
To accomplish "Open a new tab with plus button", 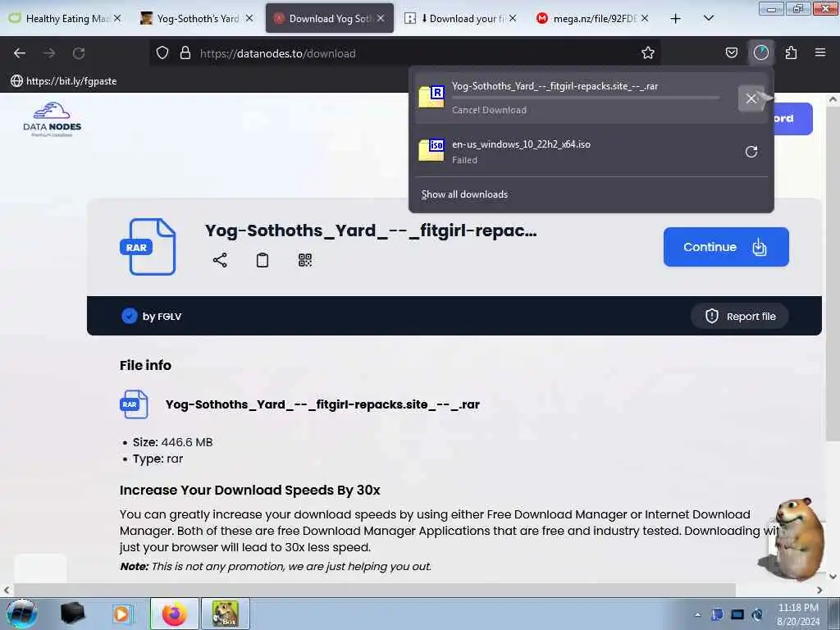I will click(676, 19).
